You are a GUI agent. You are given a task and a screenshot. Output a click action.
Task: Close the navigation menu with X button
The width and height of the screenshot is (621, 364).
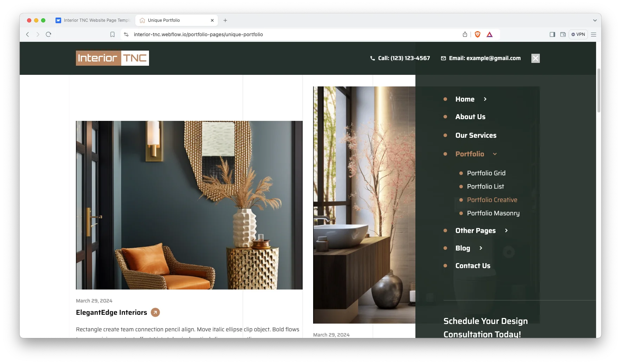[535, 58]
